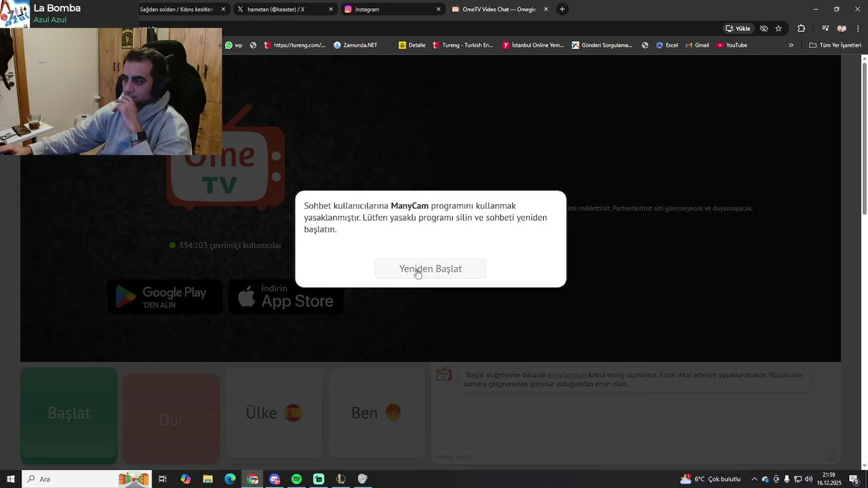Image resolution: width=868 pixels, height=488 pixels.
Task: Open the notification center icon
Action: pos(854,479)
